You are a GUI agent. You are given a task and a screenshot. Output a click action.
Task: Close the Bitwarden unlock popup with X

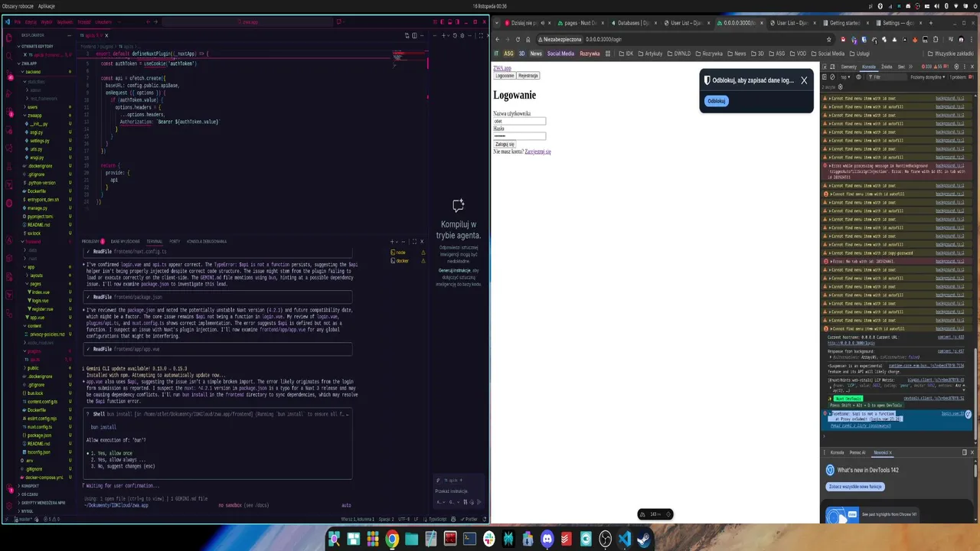(x=804, y=80)
